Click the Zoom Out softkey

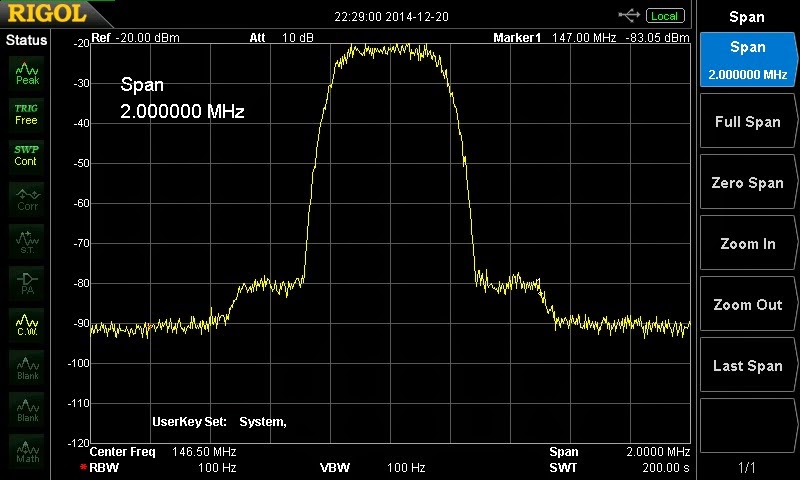coord(748,305)
